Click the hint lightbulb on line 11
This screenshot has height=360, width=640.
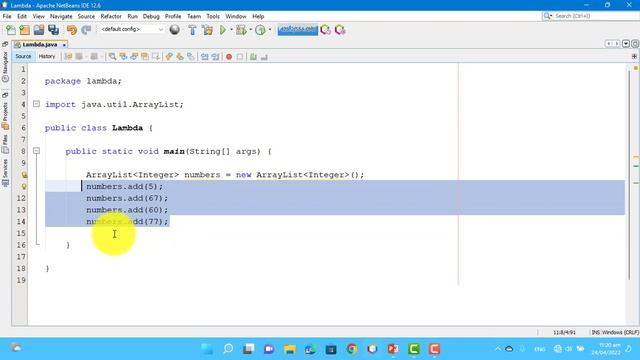tap(24, 187)
